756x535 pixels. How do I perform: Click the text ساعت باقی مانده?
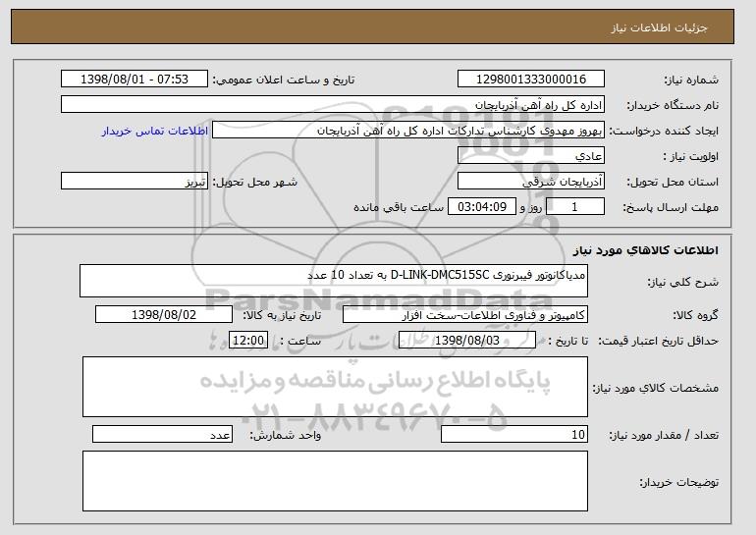pyautogui.click(x=399, y=207)
